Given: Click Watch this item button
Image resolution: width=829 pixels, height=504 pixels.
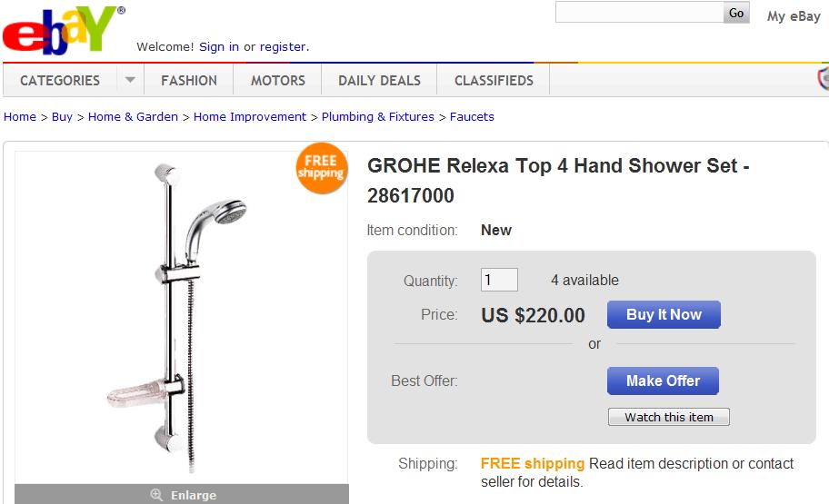Looking at the screenshot, I should pos(669,417).
